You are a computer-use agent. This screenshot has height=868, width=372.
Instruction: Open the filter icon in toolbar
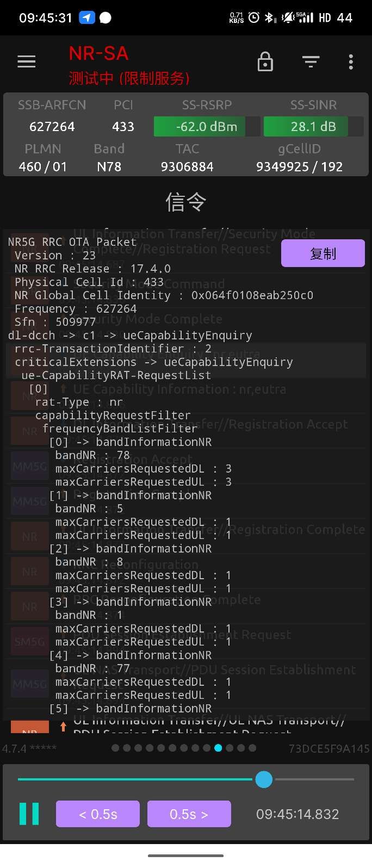coord(311,61)
